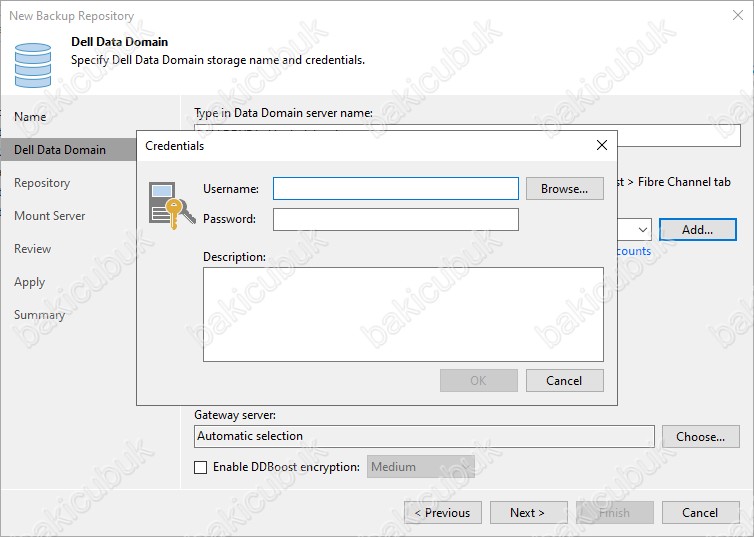Enable DDBoost encryption checkbox
The width and height of the screenshot is (754, 537).
[x=201, y=467]
